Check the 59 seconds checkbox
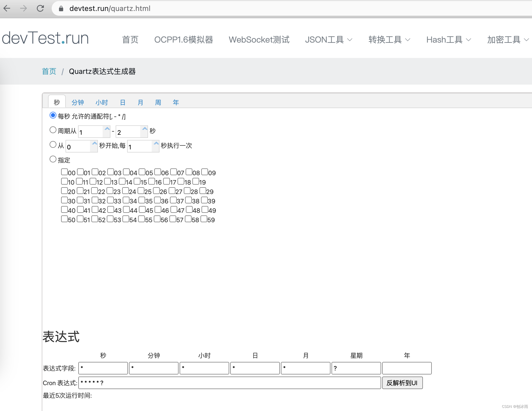 tap(204, 219)
